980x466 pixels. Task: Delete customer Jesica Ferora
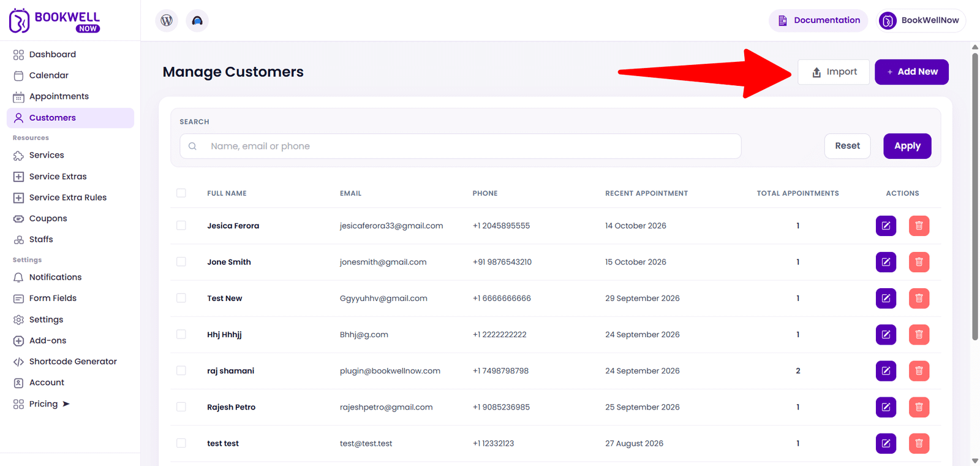[x=919, y=226]
